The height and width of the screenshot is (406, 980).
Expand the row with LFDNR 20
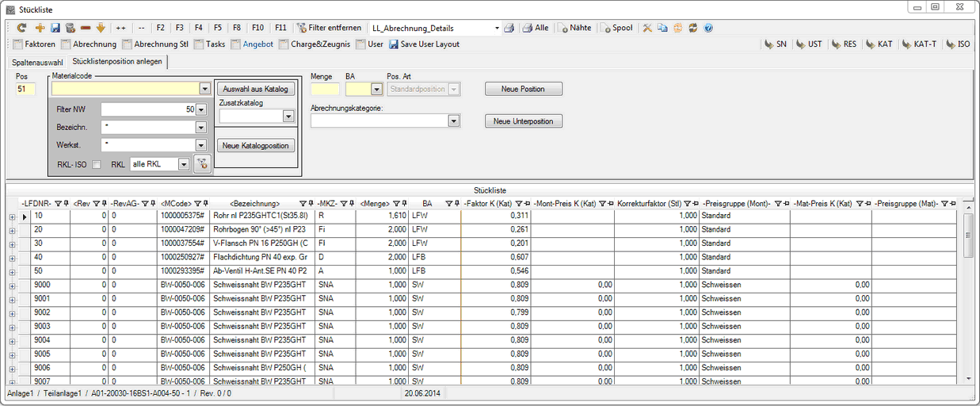click(13, 230)
